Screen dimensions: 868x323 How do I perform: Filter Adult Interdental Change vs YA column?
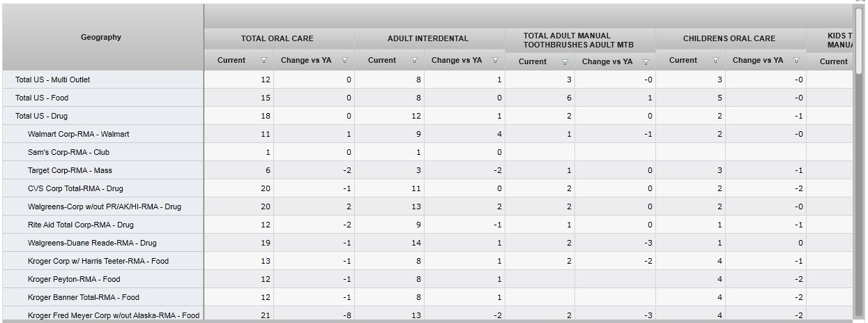click(495, 61)
